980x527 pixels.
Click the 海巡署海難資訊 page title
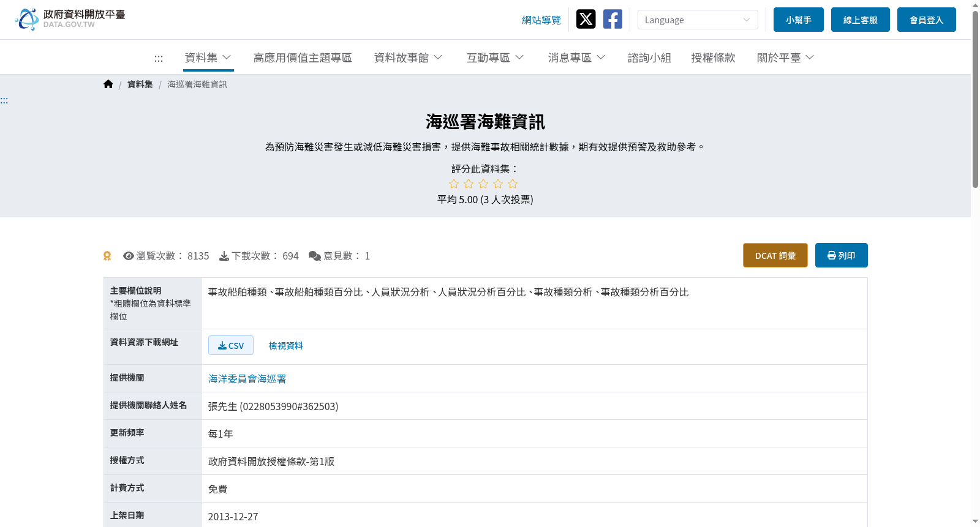click(486, 122)
